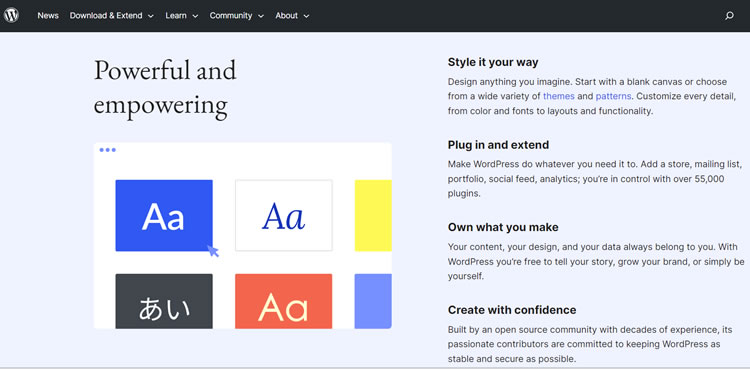
Task: Click the Powerful and empowering heading
Action: 165,88
